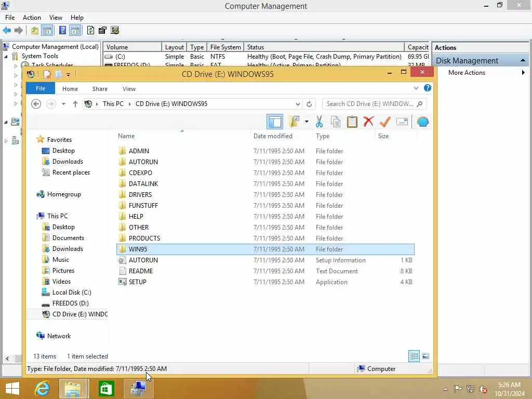Click the Paste clipboard icon

point(352,122)
